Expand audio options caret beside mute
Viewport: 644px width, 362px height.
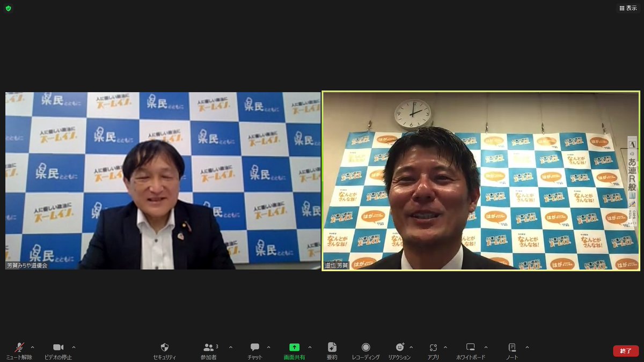point(33,347)
